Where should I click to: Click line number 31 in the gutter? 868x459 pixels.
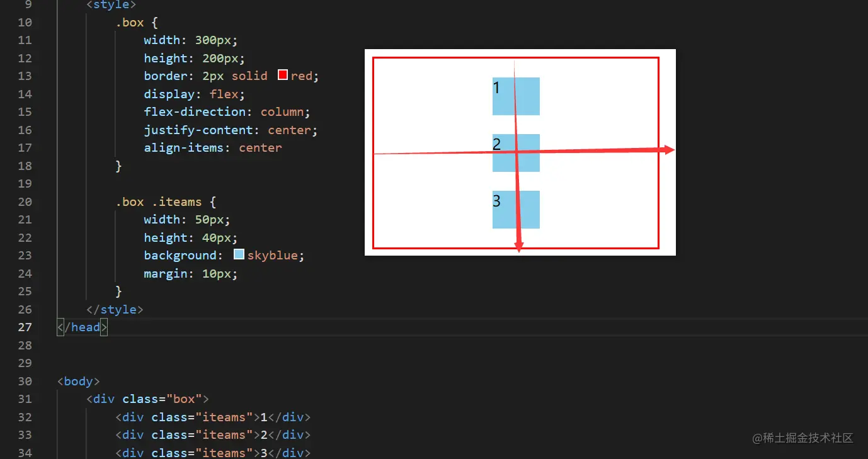pos(25,399)
